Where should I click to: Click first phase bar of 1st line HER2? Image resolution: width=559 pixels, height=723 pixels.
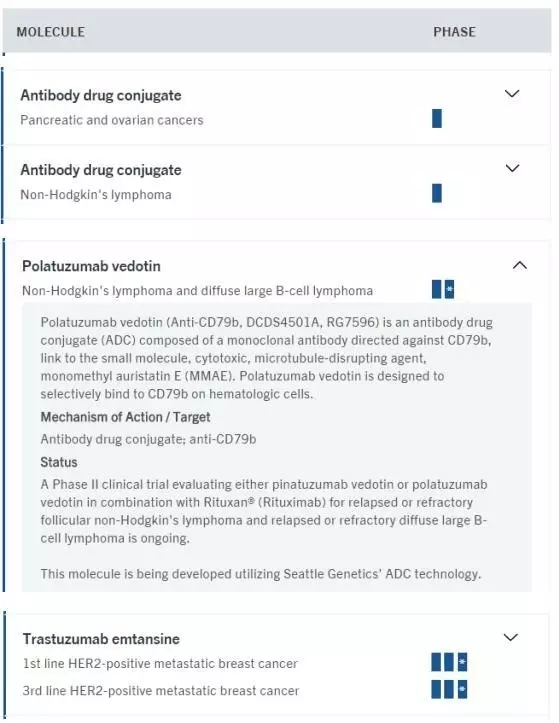(436, 662)
